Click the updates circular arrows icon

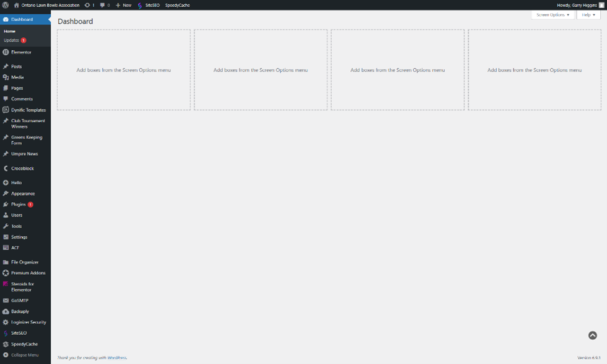coord(87,5)
